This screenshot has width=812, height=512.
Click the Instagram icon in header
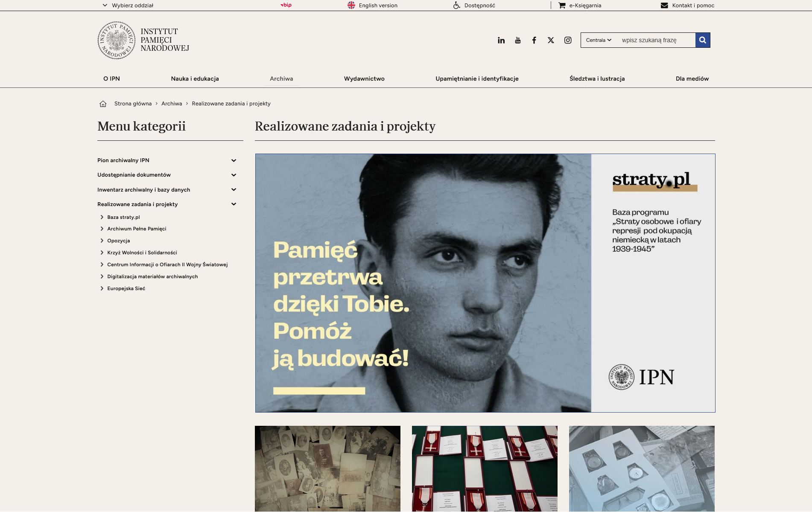568,40
